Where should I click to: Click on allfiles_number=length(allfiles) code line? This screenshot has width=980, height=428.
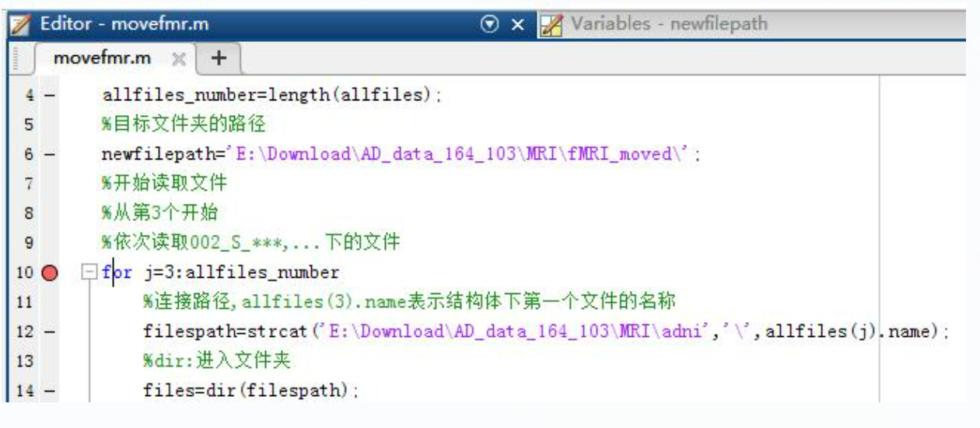coord(272,96)
